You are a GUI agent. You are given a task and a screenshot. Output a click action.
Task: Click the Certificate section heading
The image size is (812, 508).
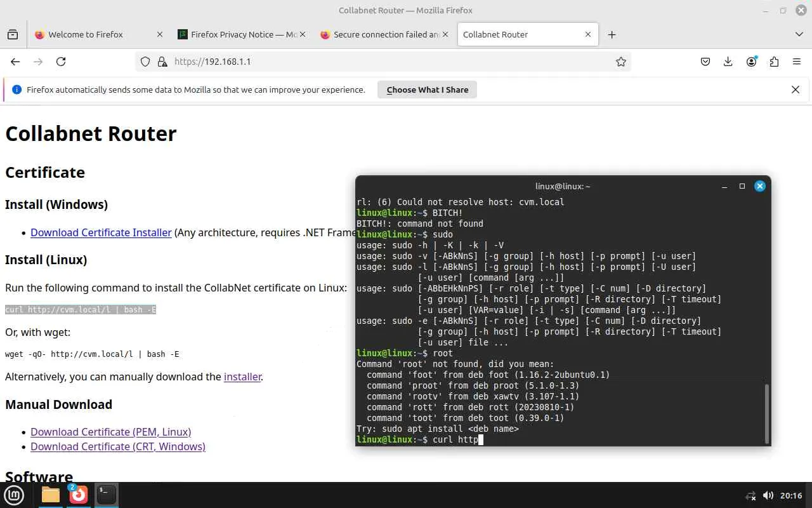tap(45, 173)
